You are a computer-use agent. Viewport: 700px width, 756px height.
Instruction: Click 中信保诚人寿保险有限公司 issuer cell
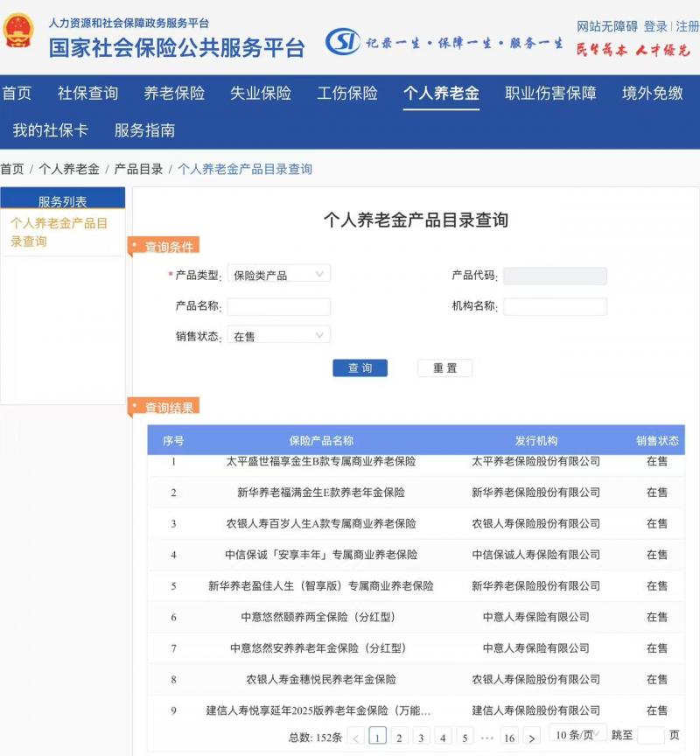point(536,555)
